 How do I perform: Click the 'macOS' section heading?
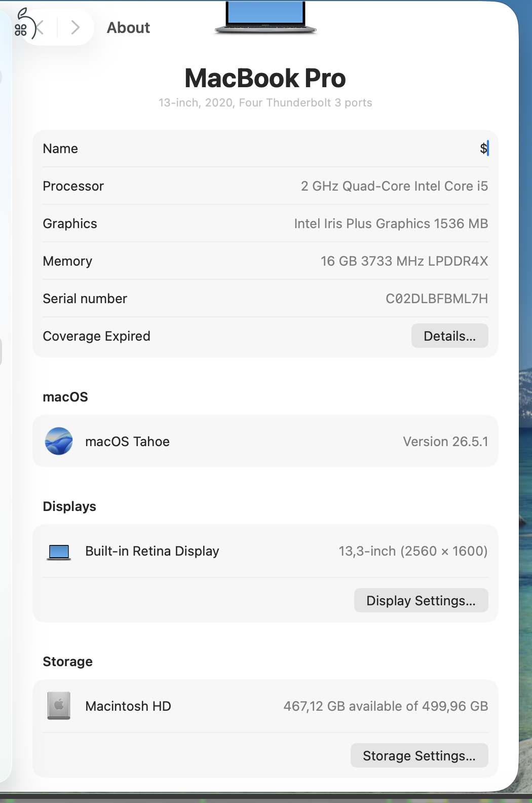tap(65, 397)
